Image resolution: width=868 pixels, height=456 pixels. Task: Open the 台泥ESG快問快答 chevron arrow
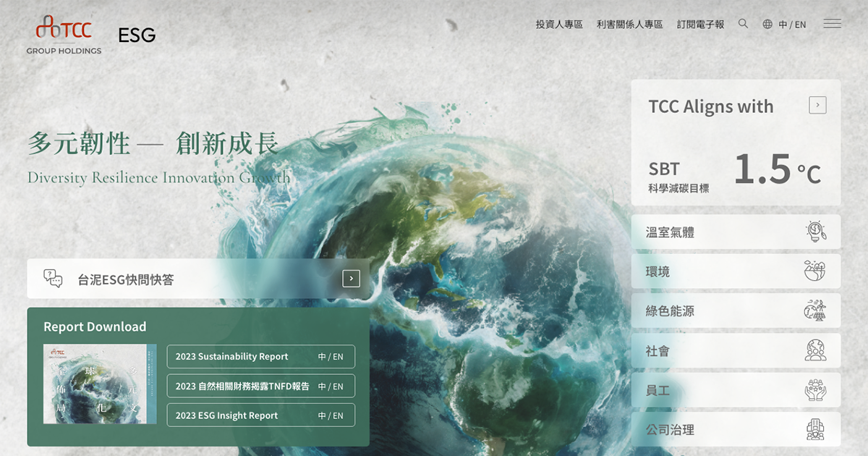coord(351,279)
